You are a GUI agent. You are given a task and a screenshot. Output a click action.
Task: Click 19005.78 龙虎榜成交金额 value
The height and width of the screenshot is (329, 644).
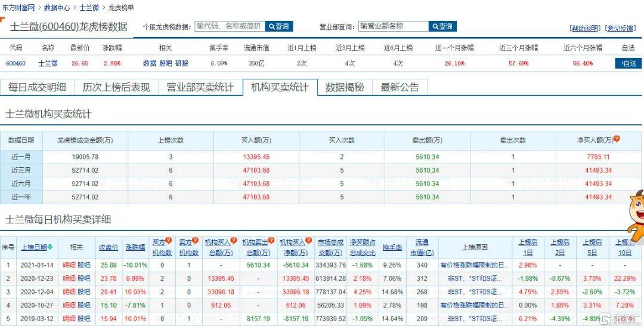click(85, 156)
